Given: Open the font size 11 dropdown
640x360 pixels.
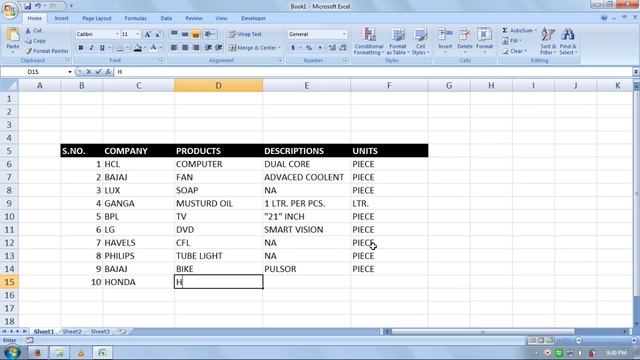Looking at the screenshot, I should coord(138,34).
